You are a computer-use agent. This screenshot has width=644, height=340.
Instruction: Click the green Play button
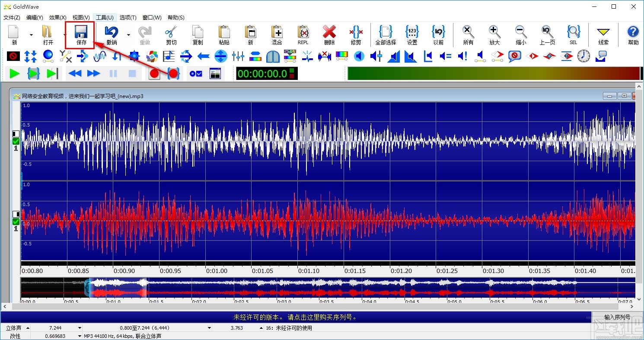point(15,74)
